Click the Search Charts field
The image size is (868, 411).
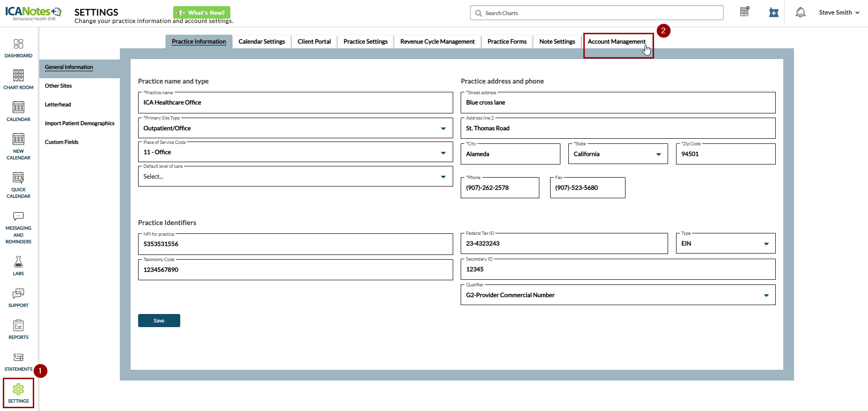click(x=596, y=13)
